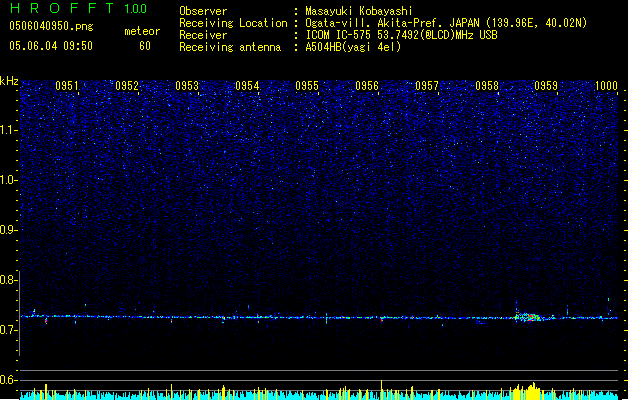Image resolution: width=629 pixels, height=400 pixels.
Task: Select the filename 0506040950.png
Action: pyautogui.click(x=51, y=26)
